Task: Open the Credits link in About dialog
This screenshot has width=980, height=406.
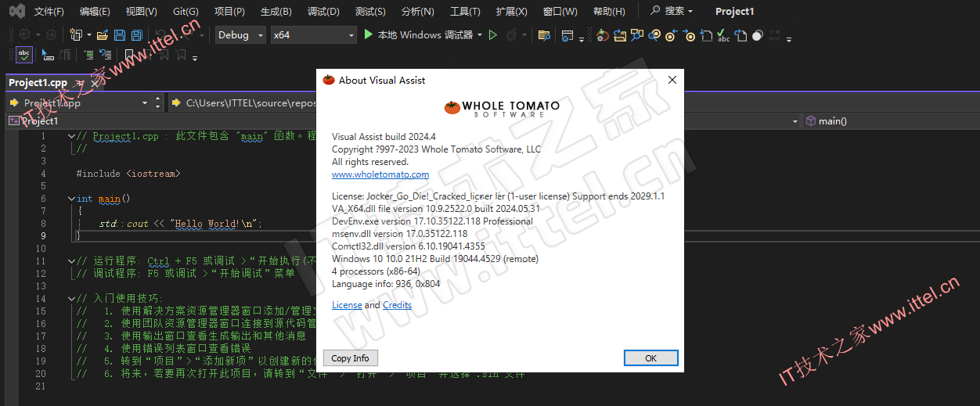Action: coord(397,305)
